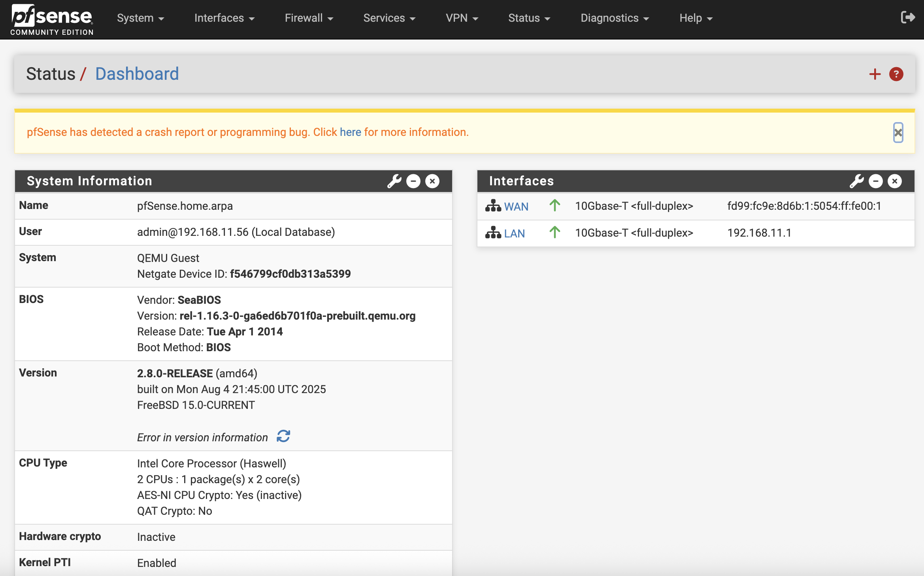This screenshot has width=924, height=576.
Task: Click the LAN network icon
Action: [x=493, y=233]
